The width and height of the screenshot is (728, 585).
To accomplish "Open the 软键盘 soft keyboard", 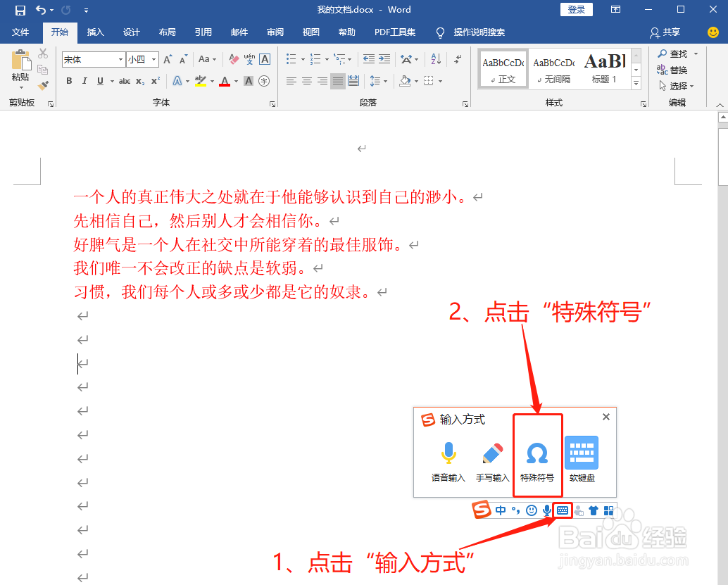I will click(x=582, y=454).
